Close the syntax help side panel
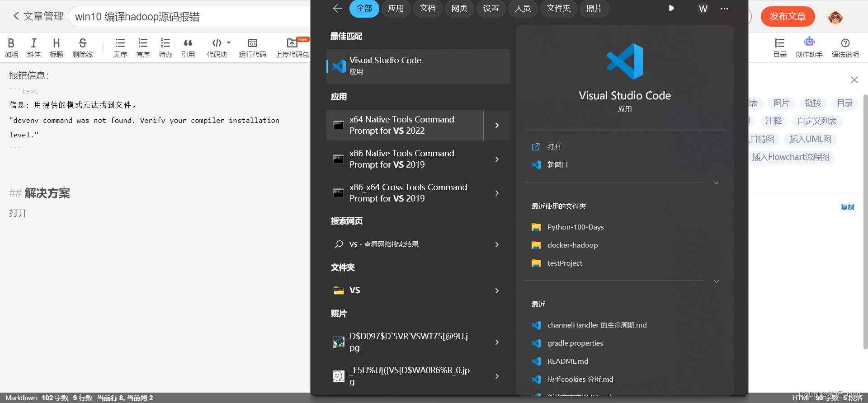Screen dimensions: 868x403 [854, 80]
